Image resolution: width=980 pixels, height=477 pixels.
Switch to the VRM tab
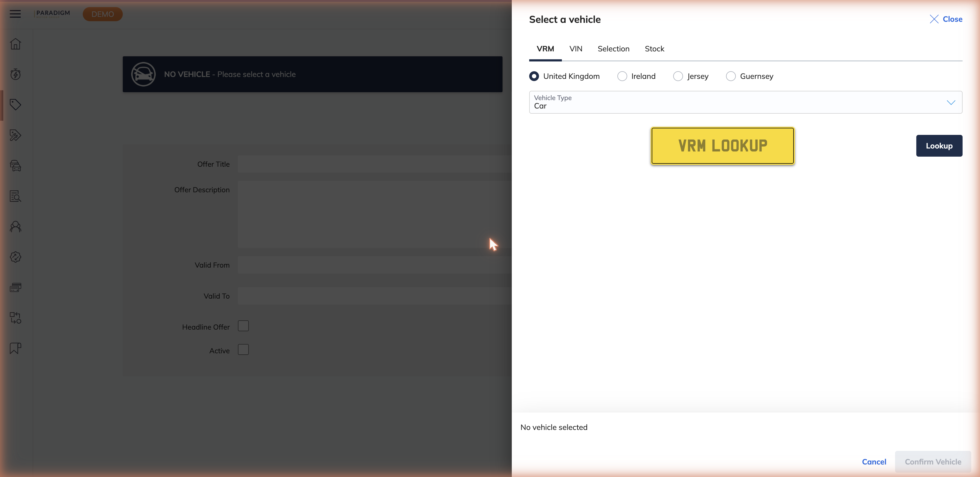point(545,49)
